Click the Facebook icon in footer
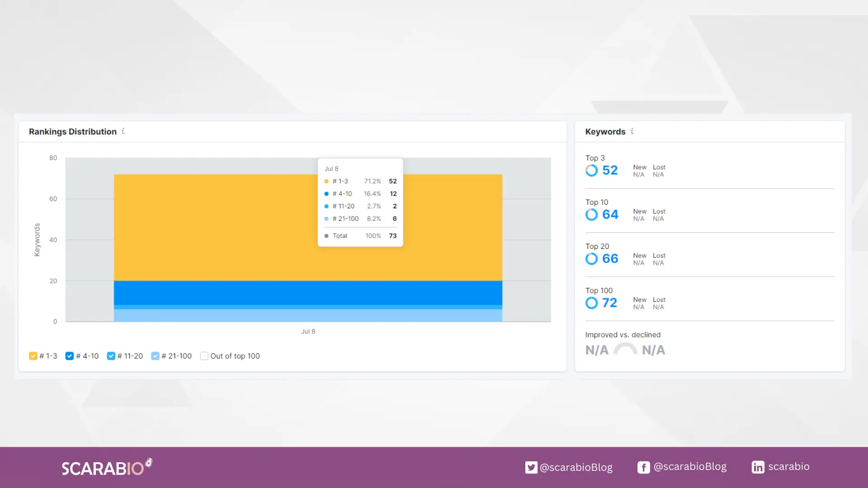This screenshot has height=488, width=868. point(643,467)
